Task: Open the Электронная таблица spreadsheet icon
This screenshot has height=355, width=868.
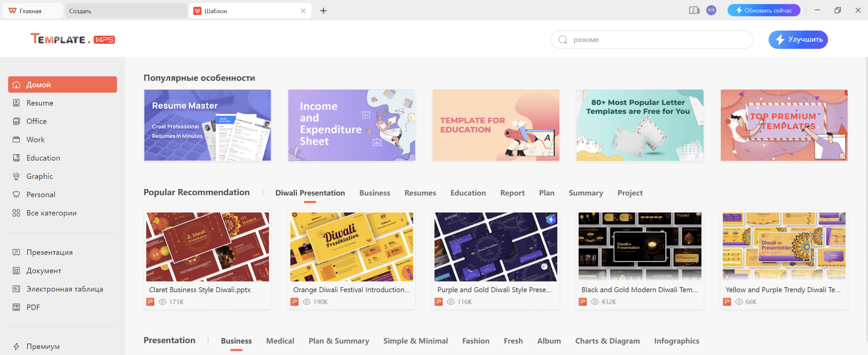Action: (16, 289)
